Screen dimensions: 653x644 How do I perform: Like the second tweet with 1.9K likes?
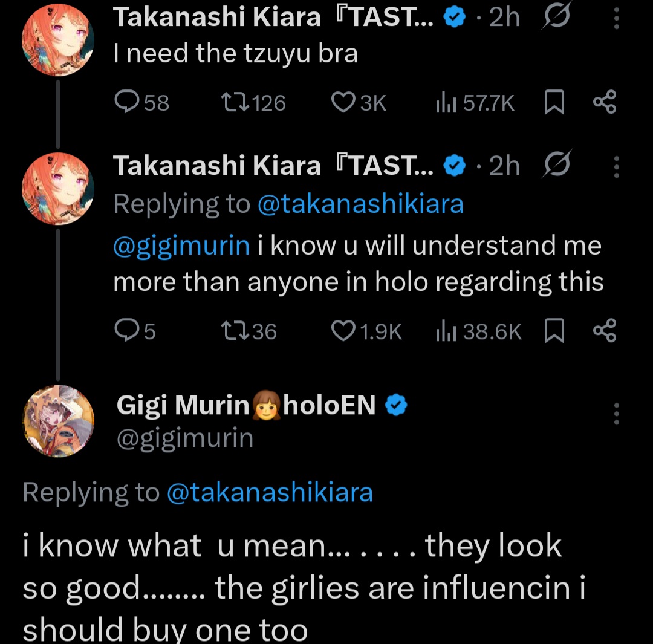(343, 331)
